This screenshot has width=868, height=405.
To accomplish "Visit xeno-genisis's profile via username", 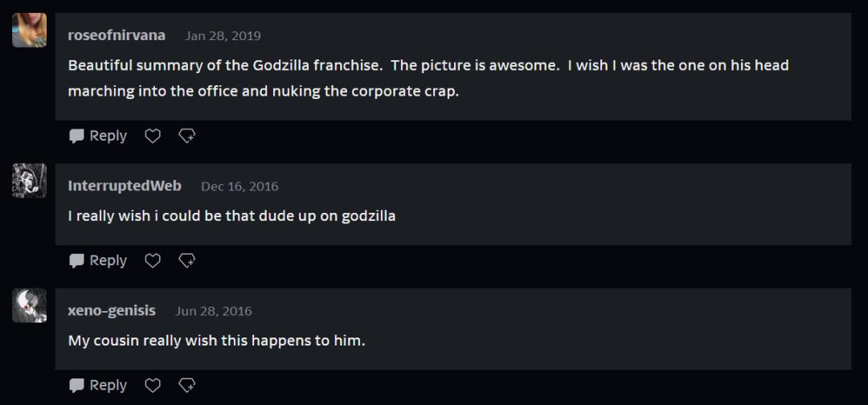I will click(112, 310).
